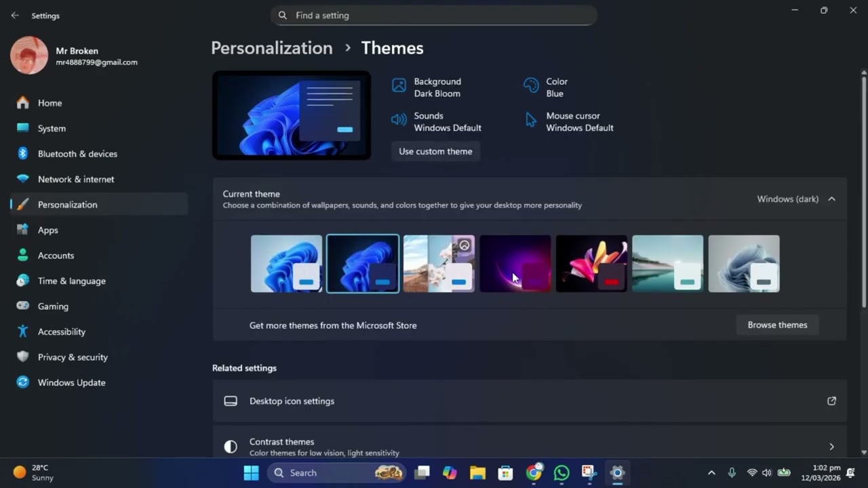Select the Accessibility figure icon
Image resolution: width=868 pixels, height=488 pixels.
pyautogui.click(x=23, y=331)
